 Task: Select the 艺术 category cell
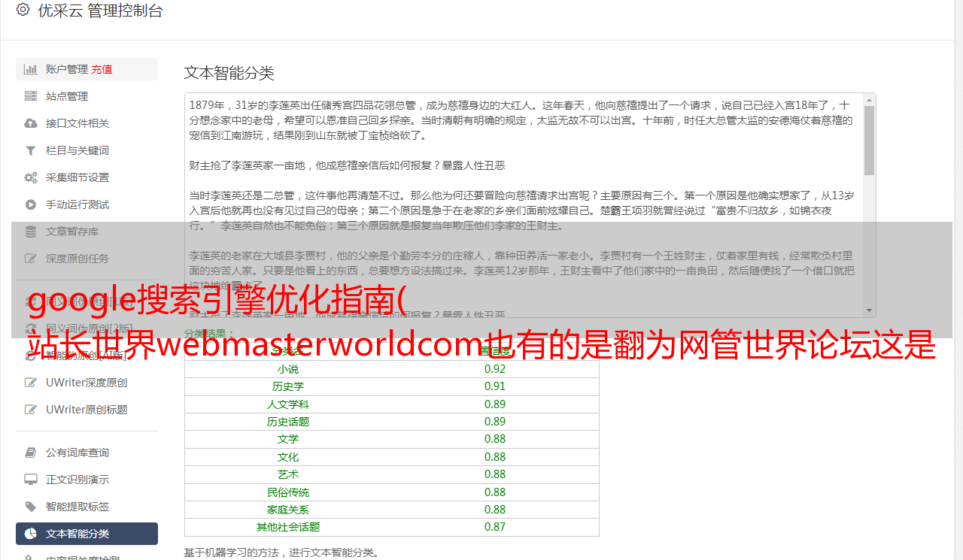pos(288,474)
